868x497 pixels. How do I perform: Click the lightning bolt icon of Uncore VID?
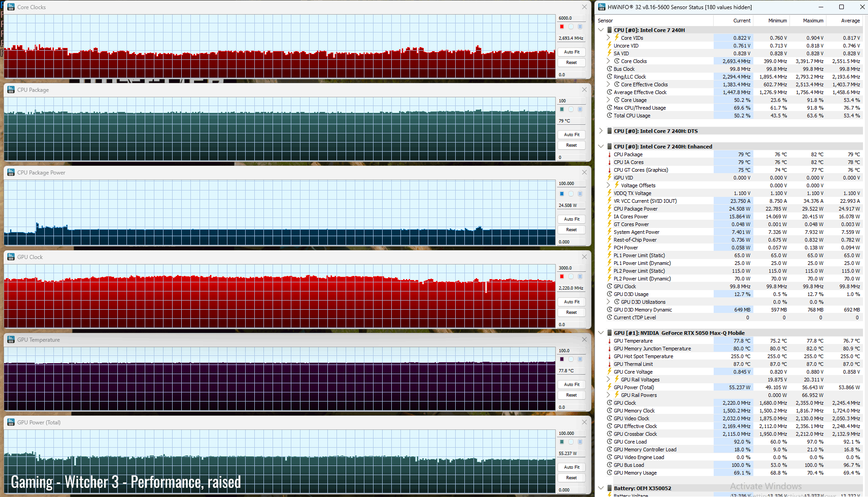(x=610, y=46)
